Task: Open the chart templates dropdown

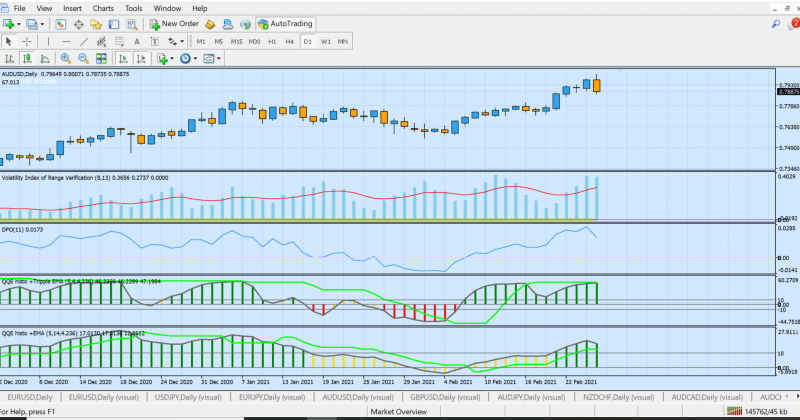Action: (x=221, y=59)
